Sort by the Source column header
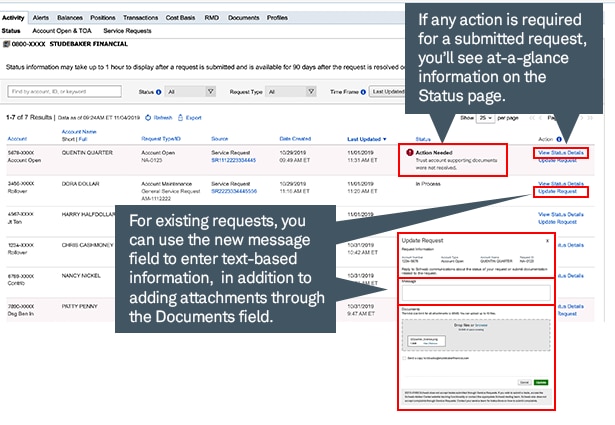Screen dimensions: 615x425 220,139
